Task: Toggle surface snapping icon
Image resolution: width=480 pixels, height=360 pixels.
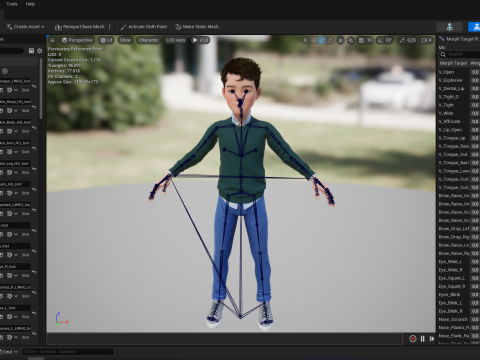Action: (x=351, y=40)
